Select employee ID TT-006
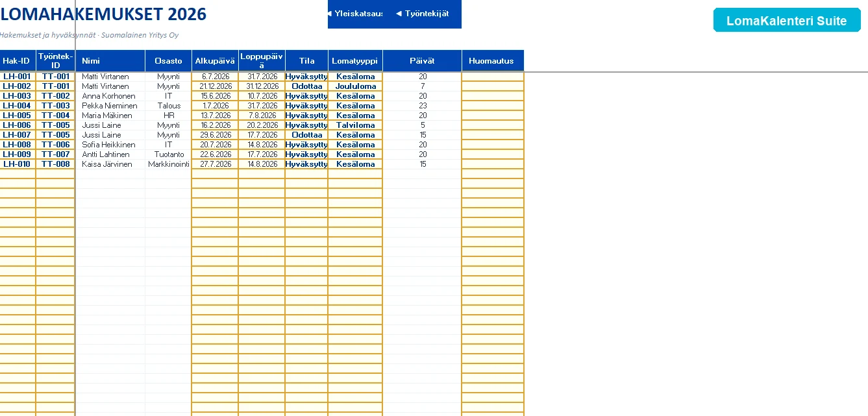Image resolution: width=868 pixels, height=416 pixels. pyautogui.click(x=56, y=145)
